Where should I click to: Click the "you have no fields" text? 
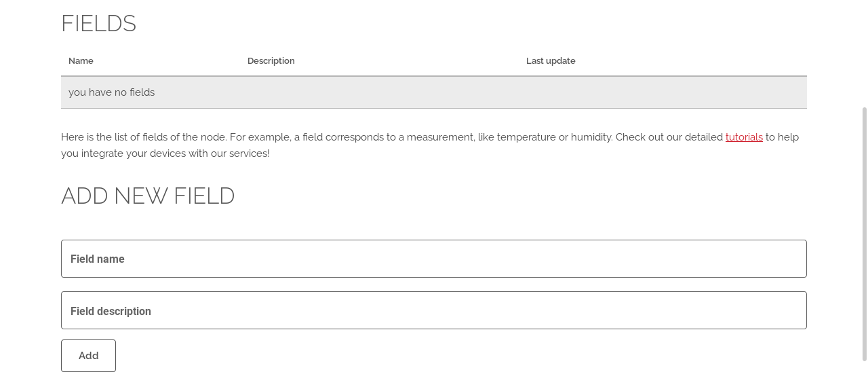point(111,92)
